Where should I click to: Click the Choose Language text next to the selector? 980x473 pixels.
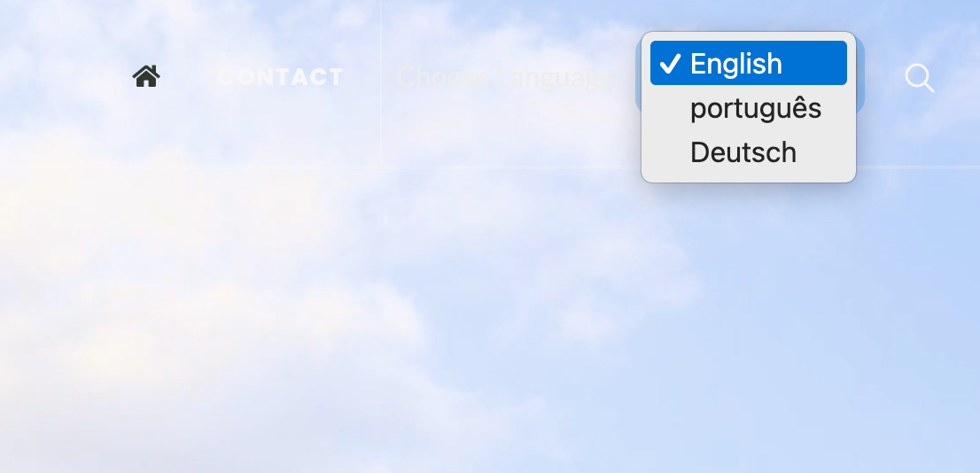[x=504, y=77]
